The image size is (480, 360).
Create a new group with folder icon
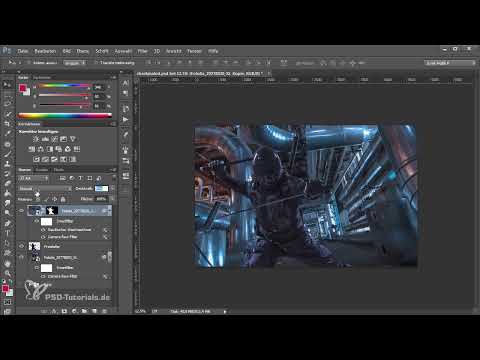point(84,311)
